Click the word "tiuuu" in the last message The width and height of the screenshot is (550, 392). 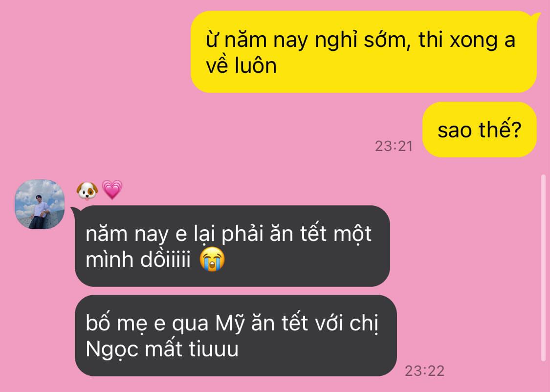click(214, 349)
